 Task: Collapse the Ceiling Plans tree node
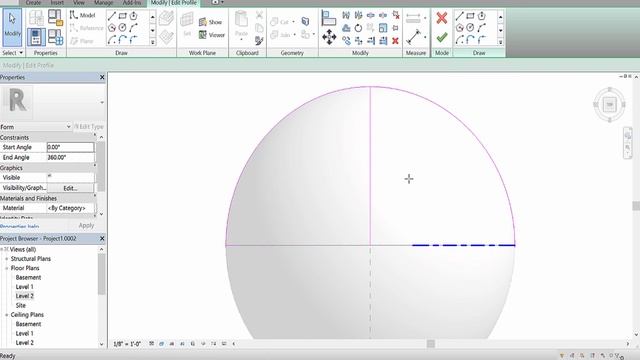tap(7, 315)
